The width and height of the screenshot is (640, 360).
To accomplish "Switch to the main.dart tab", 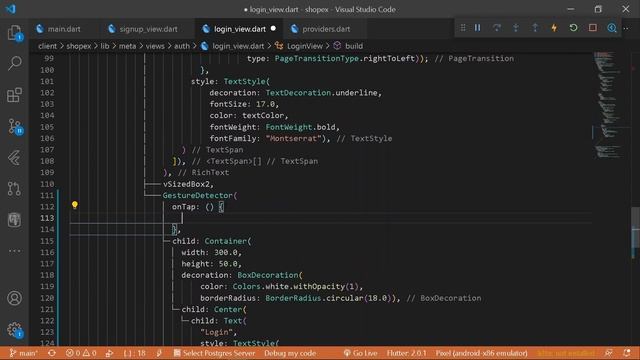I will click(64, 29).
